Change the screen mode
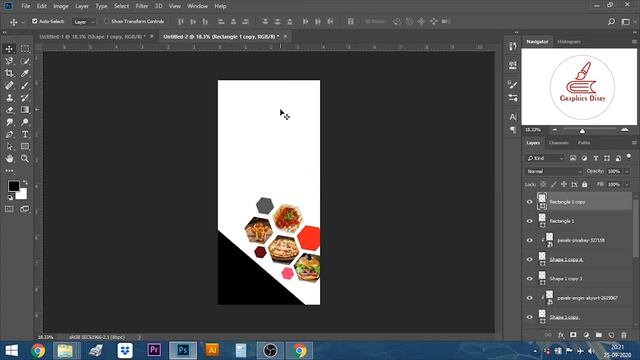Viewport: 640px width, 360px height. pos(24,209)
